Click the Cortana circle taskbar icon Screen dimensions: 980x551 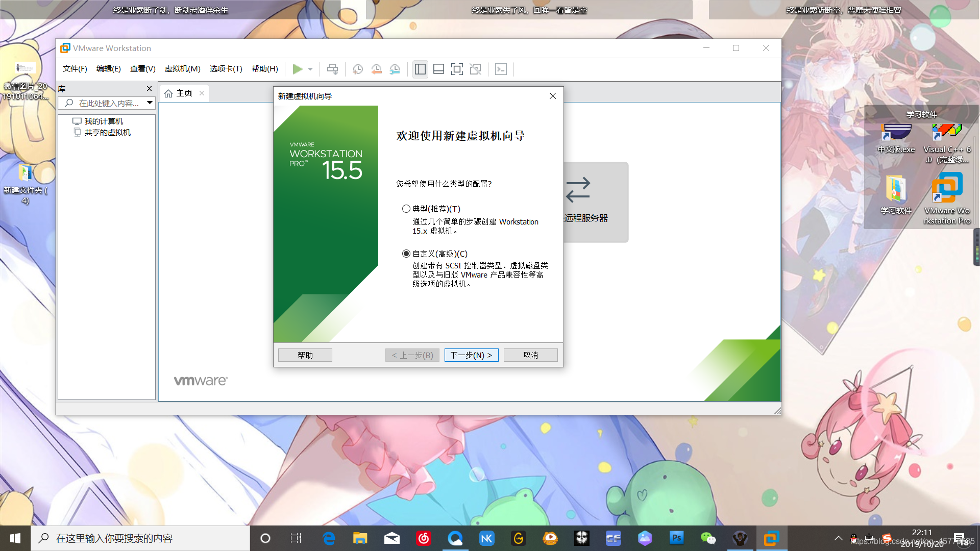click(265, 538)
